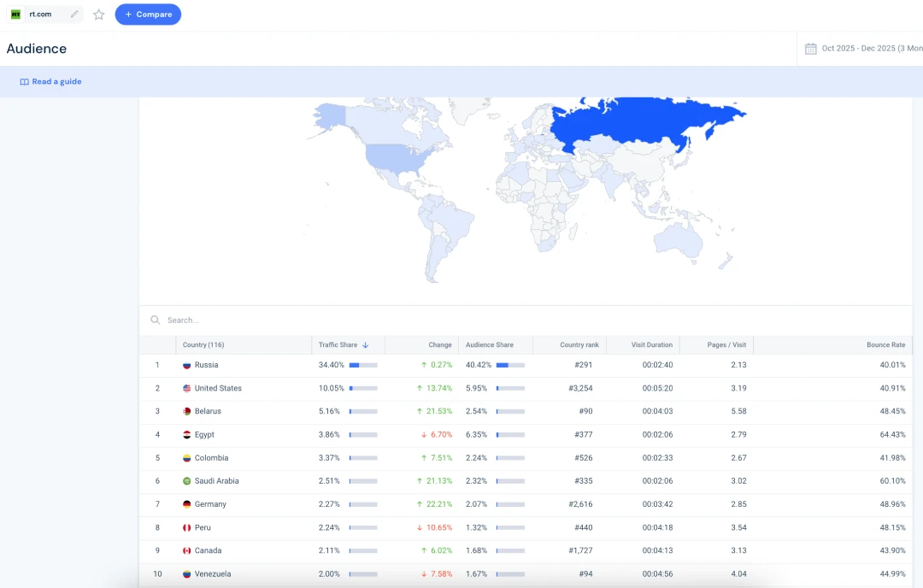923x588 pixels.
Task: Click the Visit Duration column header
Action: [x=651, y=345]
